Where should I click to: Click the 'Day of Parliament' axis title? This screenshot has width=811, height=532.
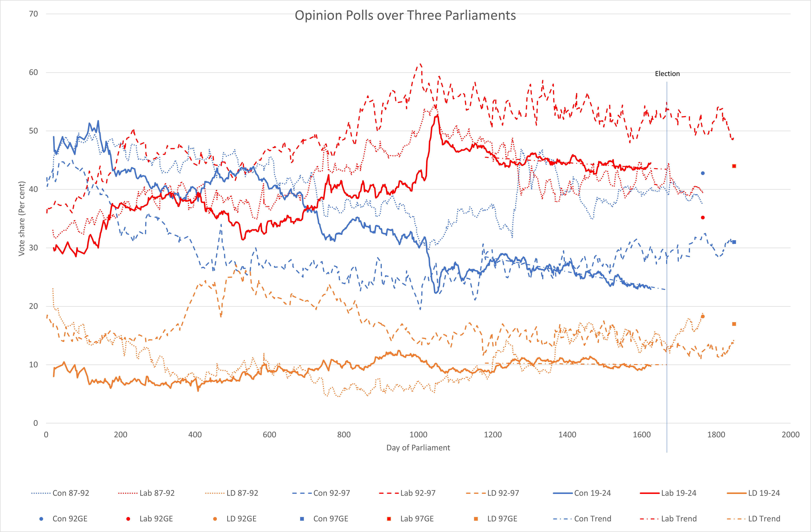418,448
